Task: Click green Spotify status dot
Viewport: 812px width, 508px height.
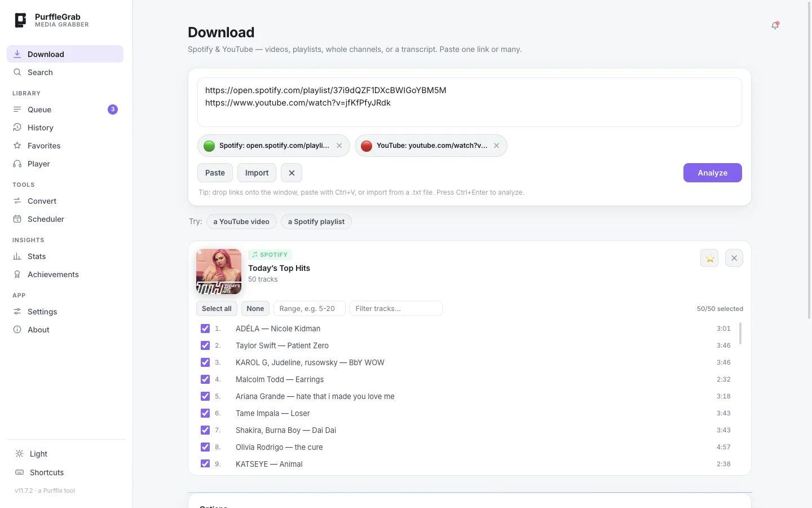Action: (209, 146)
